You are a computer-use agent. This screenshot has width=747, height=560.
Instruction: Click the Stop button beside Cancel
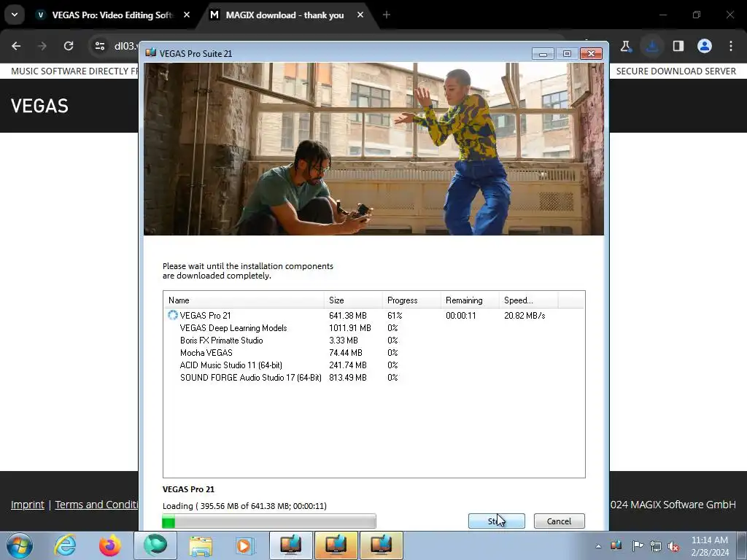[x=496, y=521]
